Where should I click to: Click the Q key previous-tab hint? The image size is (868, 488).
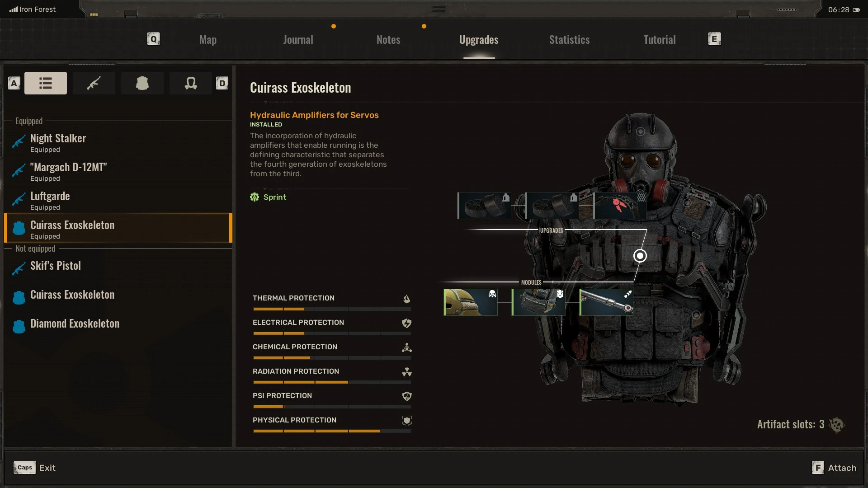(x=154, y=39)
